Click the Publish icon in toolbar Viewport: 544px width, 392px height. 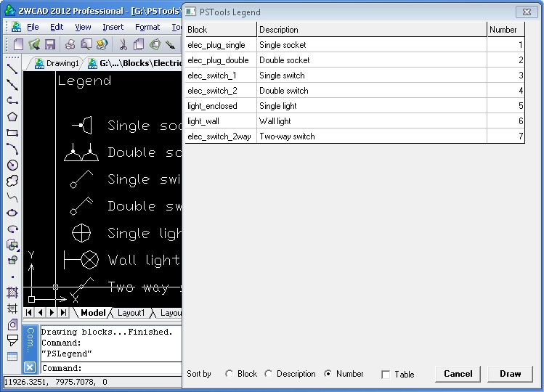(102, 44)
